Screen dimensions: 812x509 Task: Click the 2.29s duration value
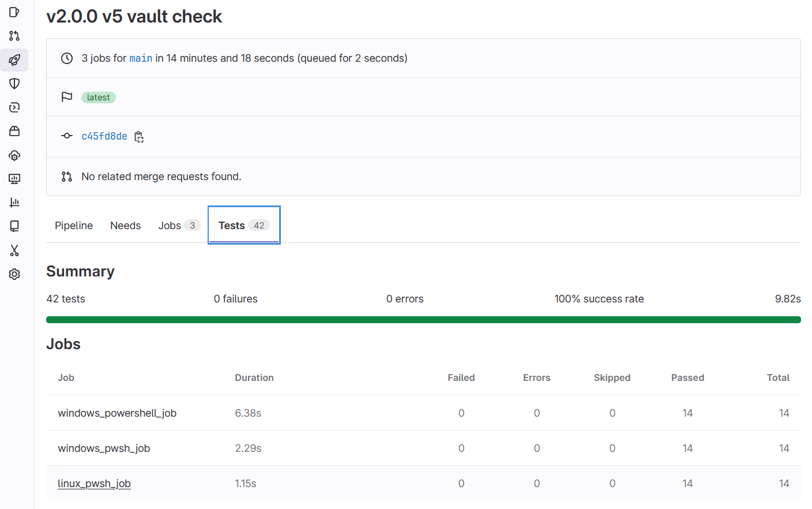click(248, 448)
